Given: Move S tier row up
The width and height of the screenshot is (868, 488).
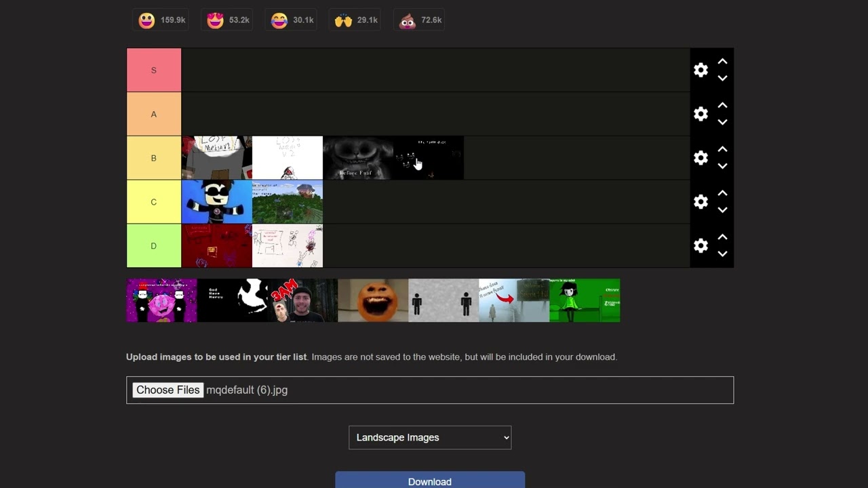Looking at the screenshot, I should [723, 62].
